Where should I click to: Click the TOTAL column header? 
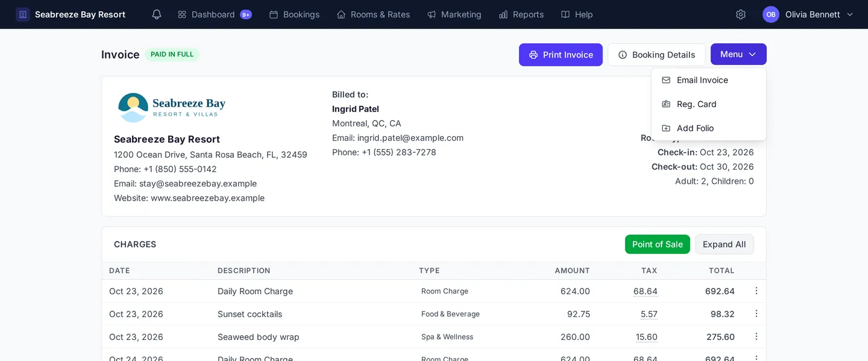click(x=722, y=271)
